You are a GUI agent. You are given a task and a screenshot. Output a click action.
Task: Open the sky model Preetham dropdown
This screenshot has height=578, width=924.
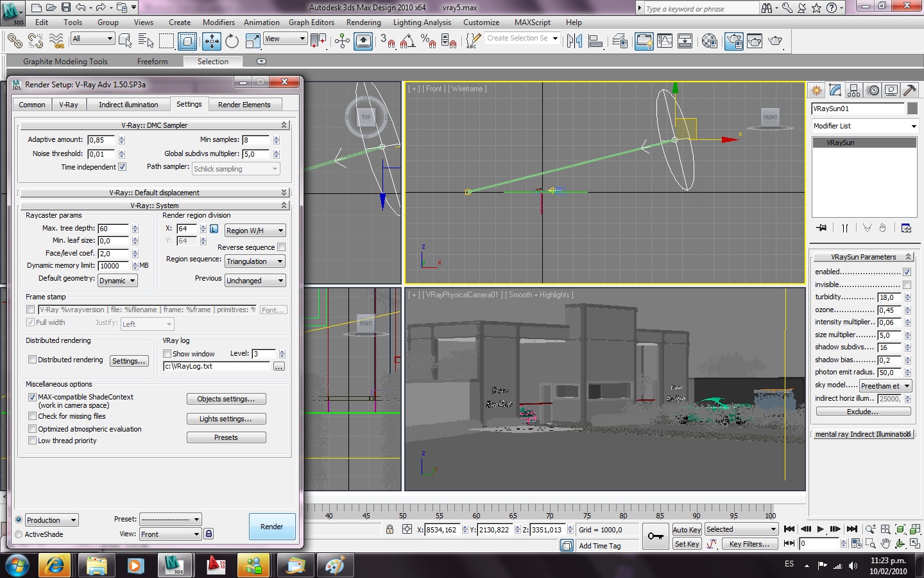pyautogui.click(x=885, y=386)
